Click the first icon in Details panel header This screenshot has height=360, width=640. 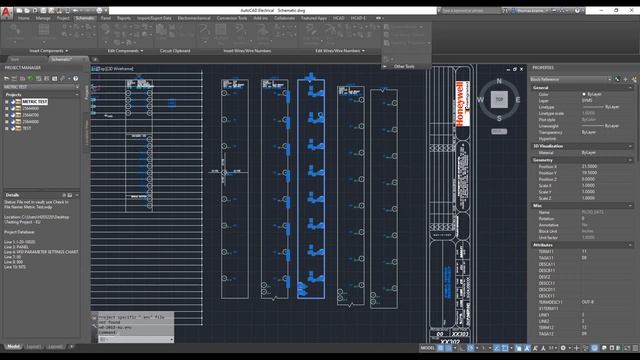pyautogui.click(x=64, y=195)
